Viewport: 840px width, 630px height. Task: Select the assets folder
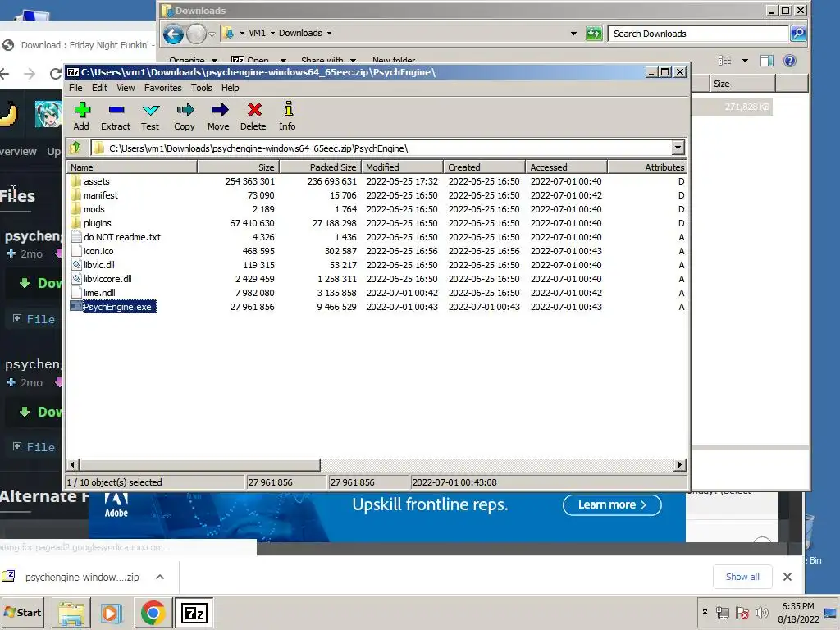pos(97,181)
